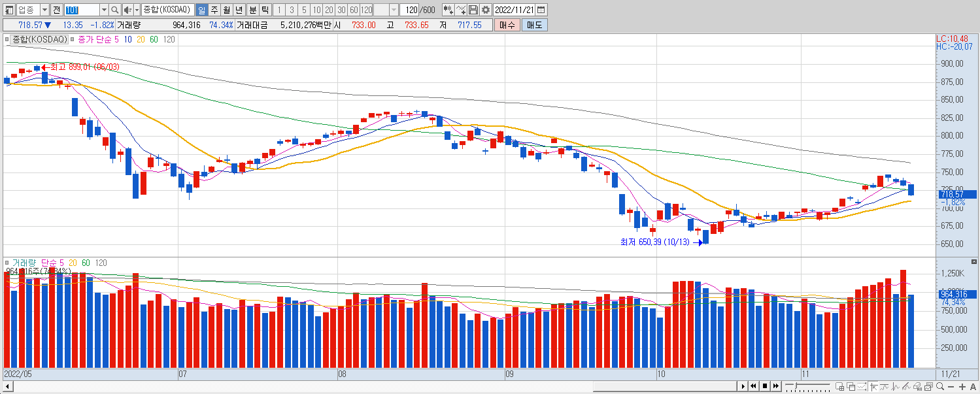Click the dashed chart area selection icon
The image size is (980, 394).
(x=862, y=386)
